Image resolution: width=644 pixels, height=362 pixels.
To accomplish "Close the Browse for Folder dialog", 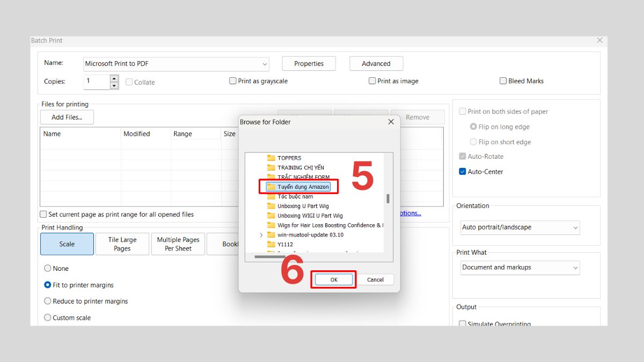I will (x=391, y=122).
